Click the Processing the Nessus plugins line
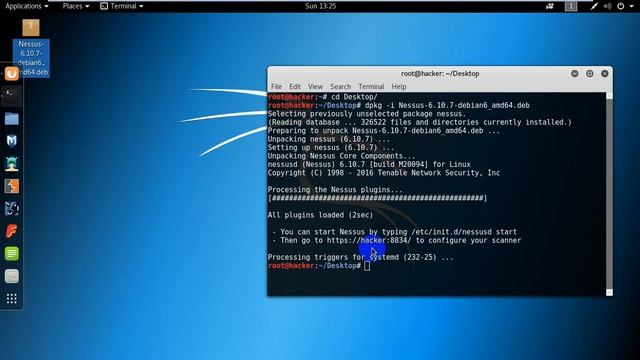 (335, 190)
